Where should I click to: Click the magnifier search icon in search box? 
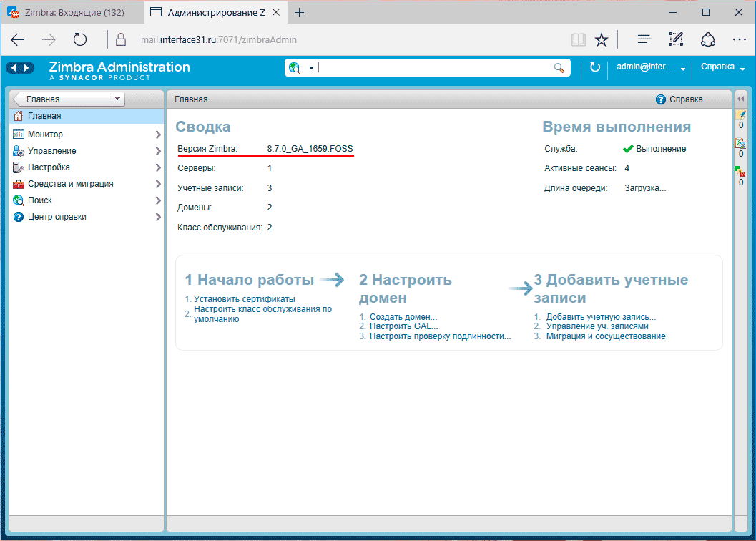pyautogui.click(x=559, y=67)
